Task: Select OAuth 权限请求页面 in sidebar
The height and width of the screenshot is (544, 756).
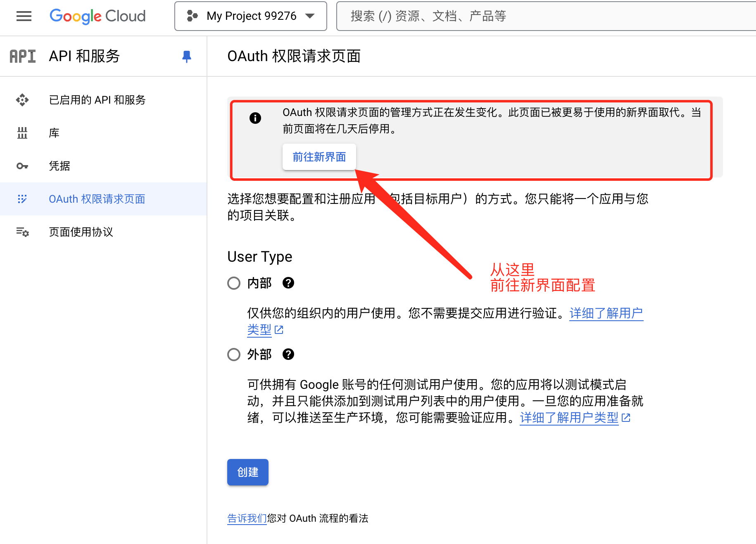Action: tap(103, 199)
